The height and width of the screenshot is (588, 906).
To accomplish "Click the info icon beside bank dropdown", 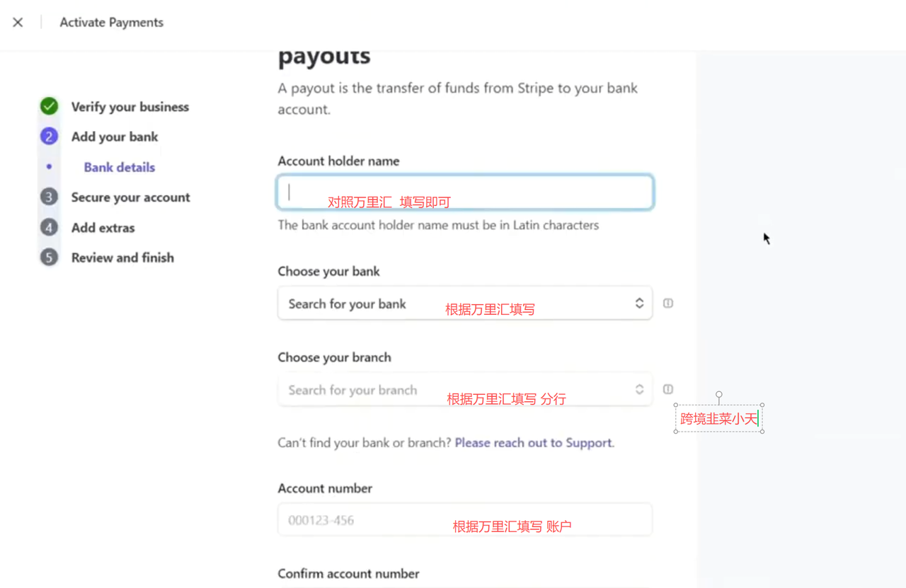I will point(667,304).
